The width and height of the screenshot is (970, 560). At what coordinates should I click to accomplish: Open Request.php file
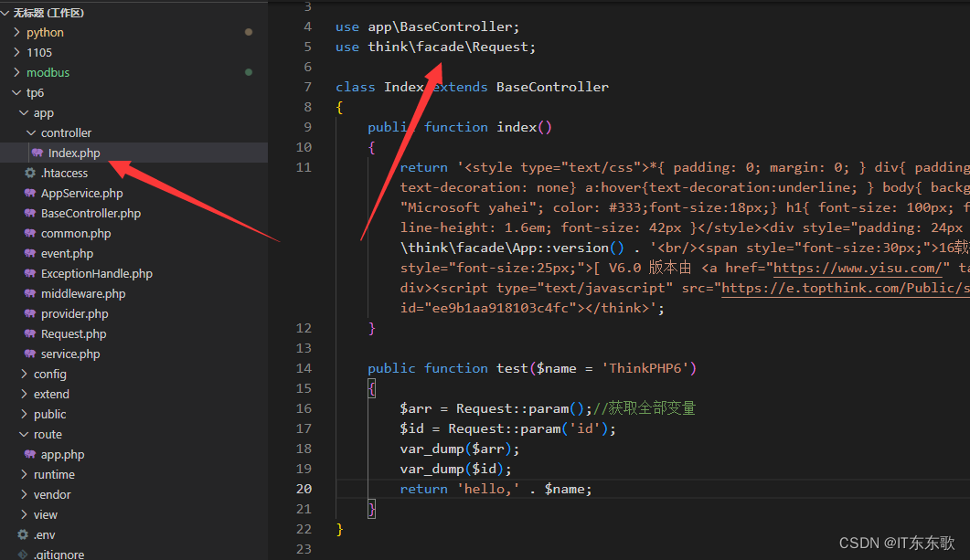coord(74,333)
